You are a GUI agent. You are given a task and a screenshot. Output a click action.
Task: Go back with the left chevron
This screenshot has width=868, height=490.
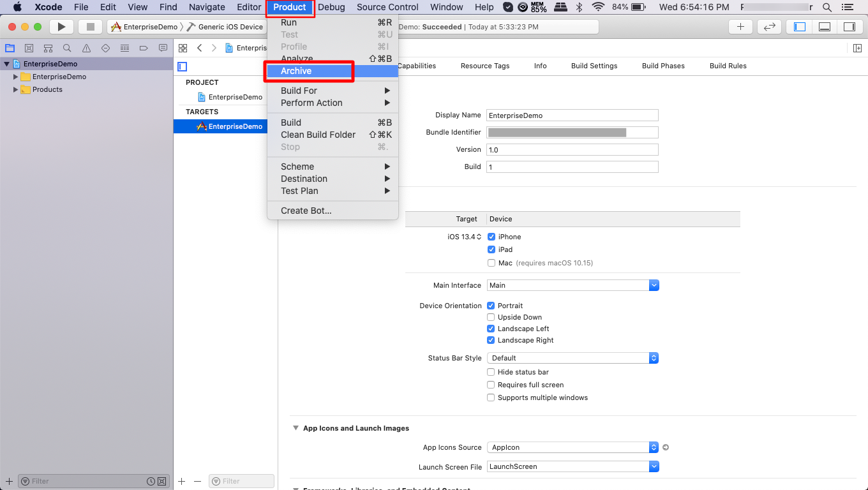click(x=199, y=48)
